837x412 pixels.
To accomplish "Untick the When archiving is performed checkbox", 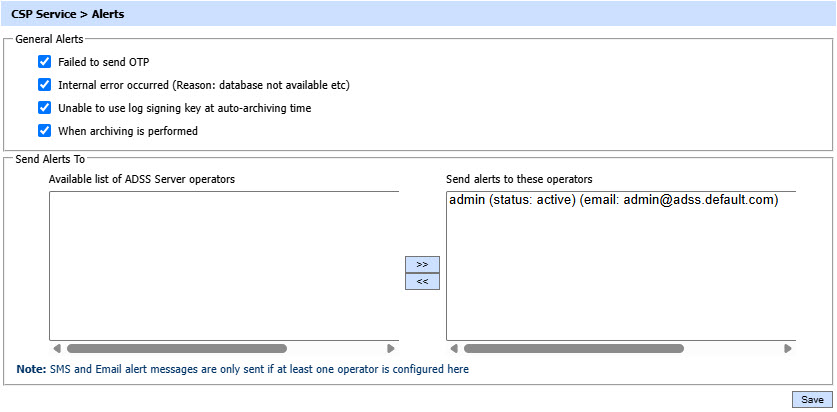I will [x=44, y=131].
